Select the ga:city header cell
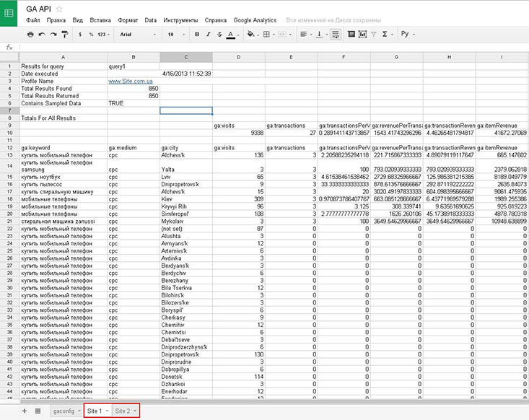529x420 pixels. pyautogui.click(x=186, y=148)
